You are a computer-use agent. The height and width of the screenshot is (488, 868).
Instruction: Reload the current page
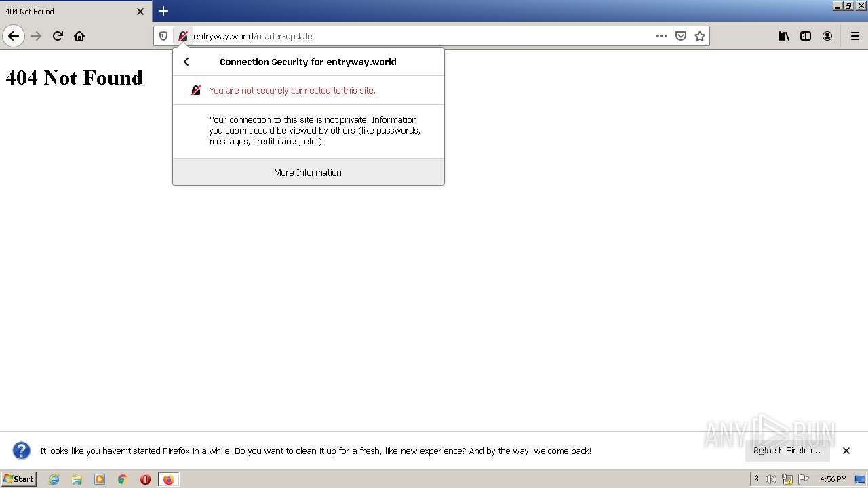coord(58,36)
